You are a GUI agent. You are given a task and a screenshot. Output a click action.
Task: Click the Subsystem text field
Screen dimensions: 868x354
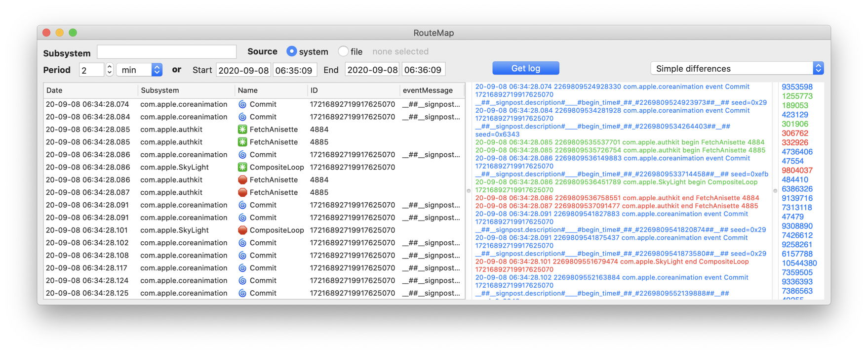tap(166, 52)
